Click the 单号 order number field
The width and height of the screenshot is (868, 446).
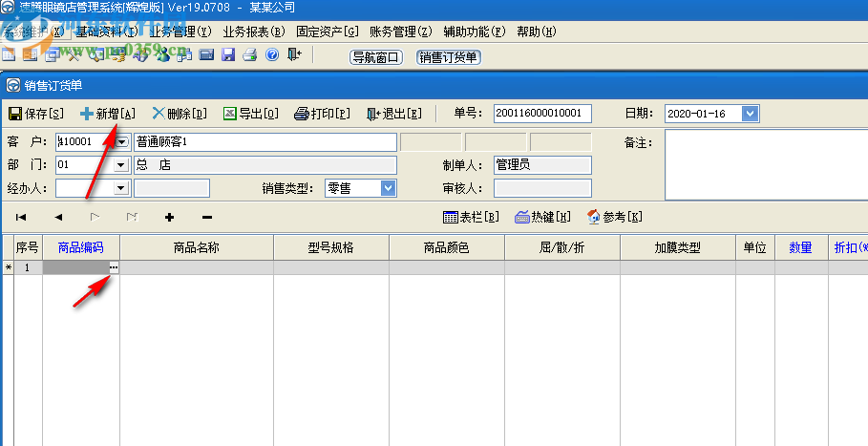542,114
